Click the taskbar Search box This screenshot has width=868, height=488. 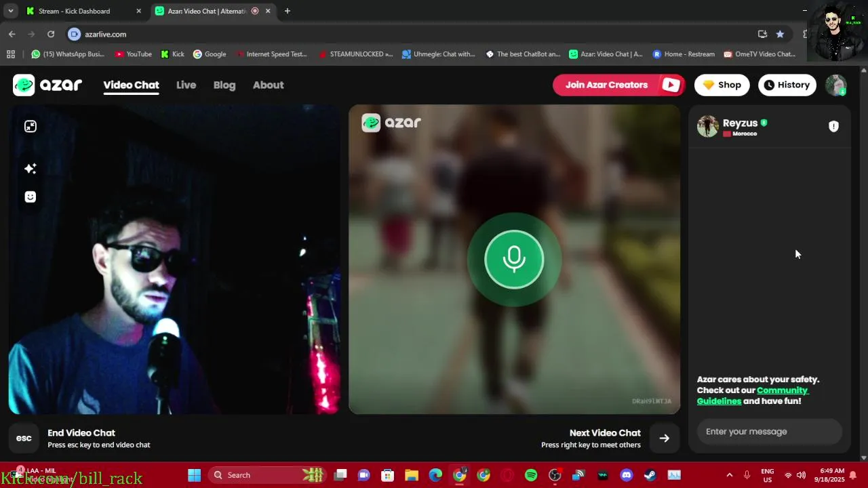click(267, 475)
